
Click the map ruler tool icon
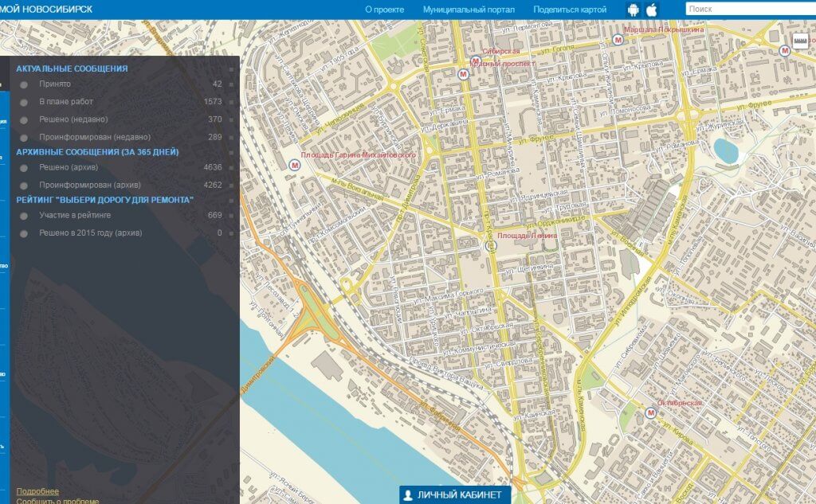point(801,41)
